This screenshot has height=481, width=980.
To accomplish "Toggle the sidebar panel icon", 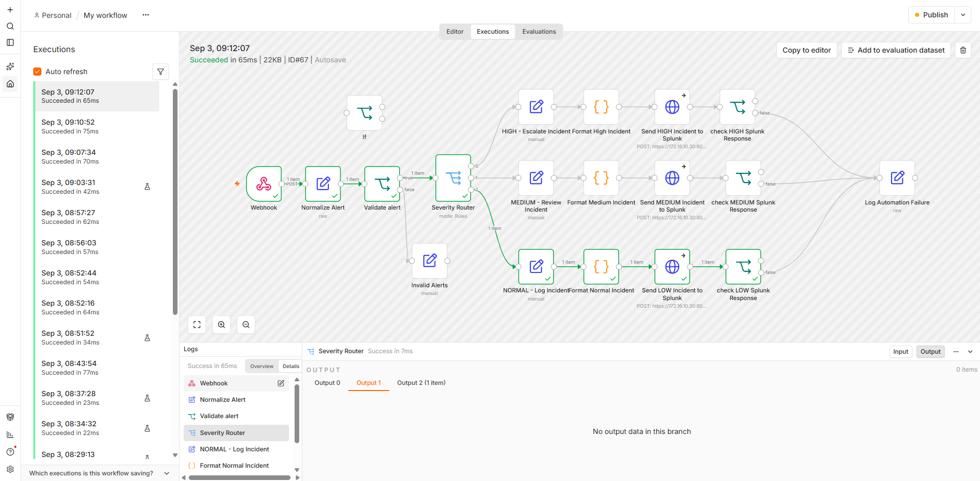I will tap(10, 42).
